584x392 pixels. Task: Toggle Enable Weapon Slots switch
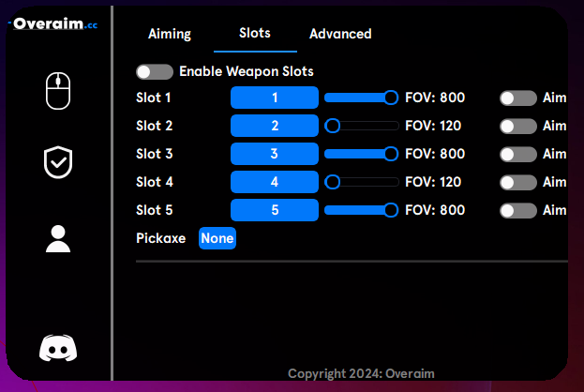point(155,72)
